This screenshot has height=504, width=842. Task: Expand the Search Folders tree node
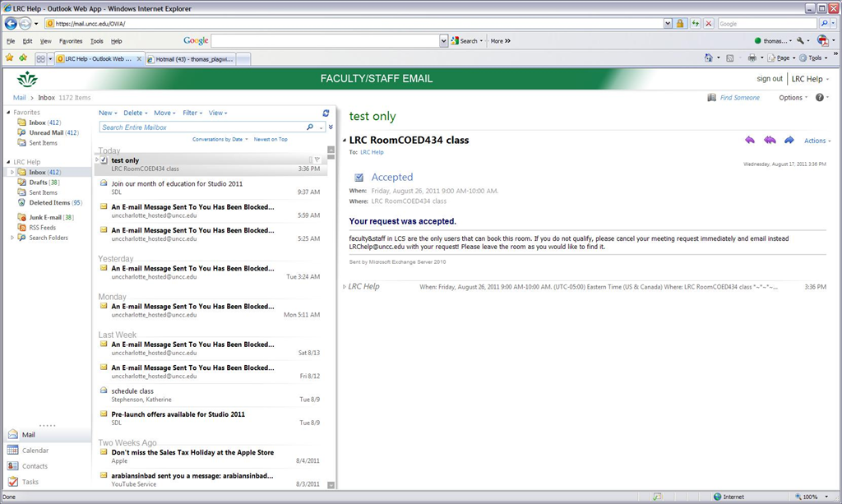(12, 238)
